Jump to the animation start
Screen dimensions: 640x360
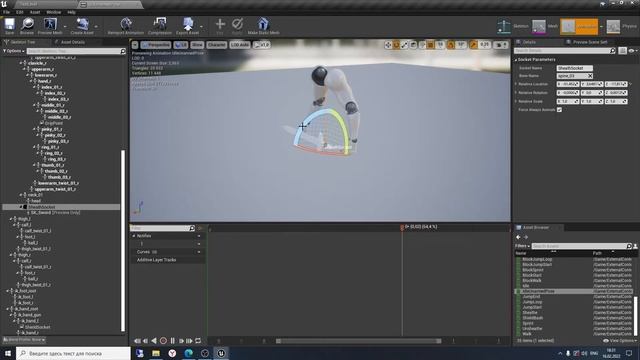[x=137, y=340]
